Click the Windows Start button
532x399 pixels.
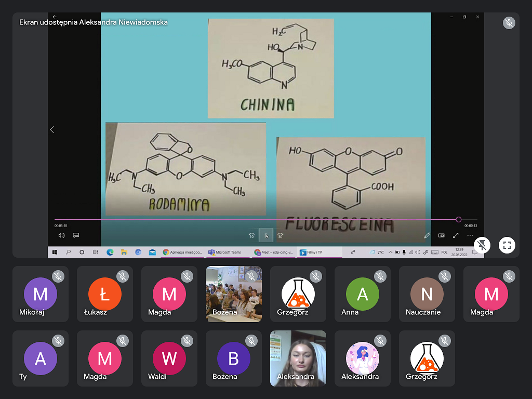[x=55, y=252]
